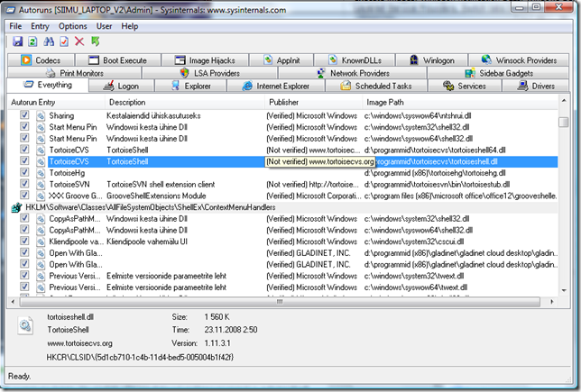Click the vertical scrollbar up arrow
The width and height of the screenshot is (581, 392).
564,101
